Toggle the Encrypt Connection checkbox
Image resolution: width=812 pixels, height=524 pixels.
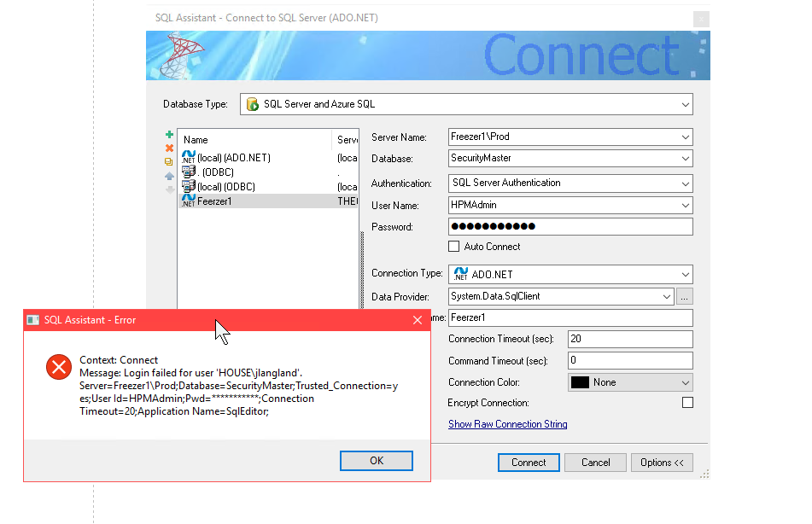pyautogui.click(x=687, y=402)
